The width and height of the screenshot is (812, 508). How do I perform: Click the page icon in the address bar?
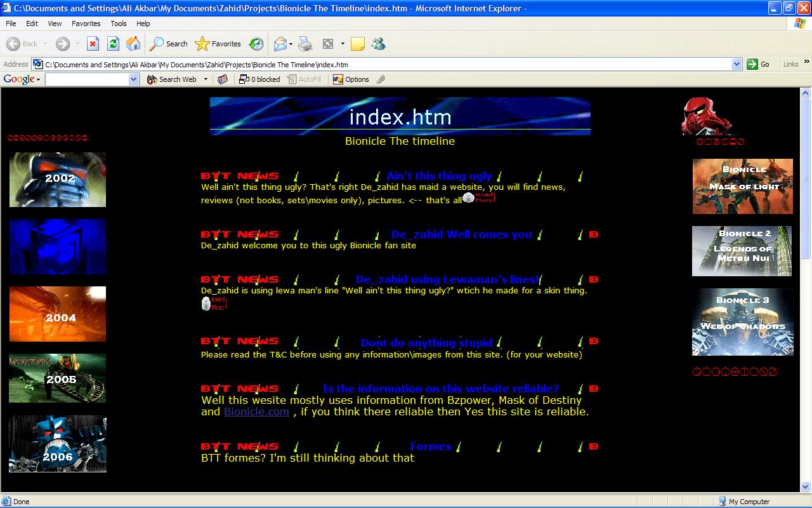pos(38,64)
